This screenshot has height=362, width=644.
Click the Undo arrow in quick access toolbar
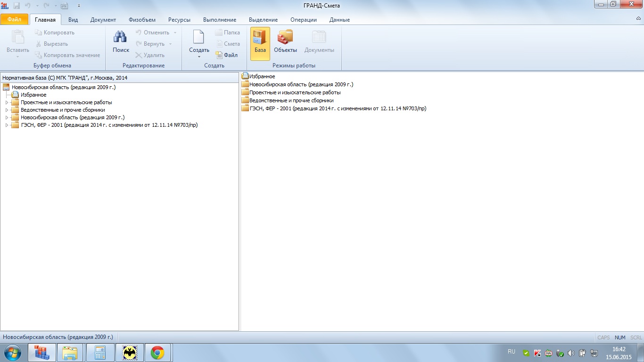click(27, 5)
